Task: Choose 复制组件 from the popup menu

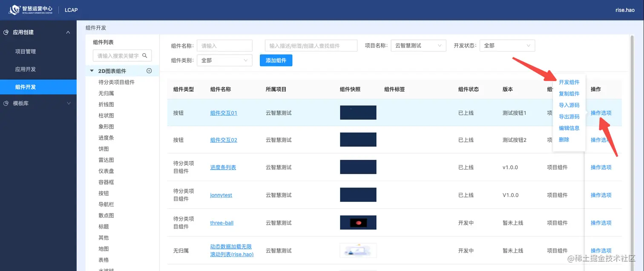Action: coord(569,94)
